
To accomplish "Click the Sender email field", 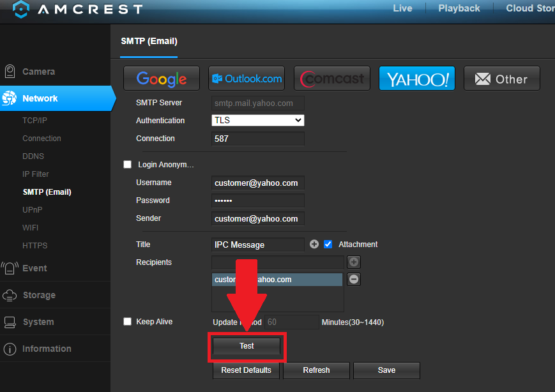I will [x=257, y=218].
